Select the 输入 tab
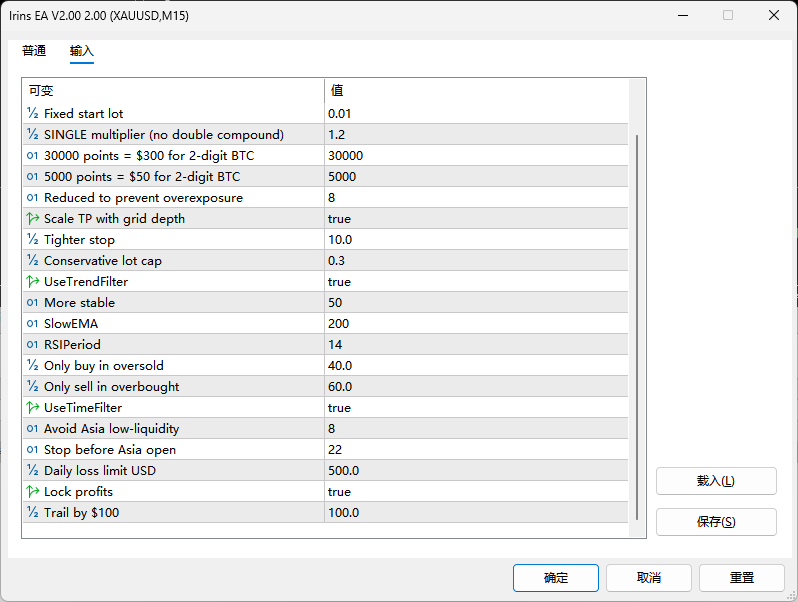The image size is (798, 602). [81, 51]
